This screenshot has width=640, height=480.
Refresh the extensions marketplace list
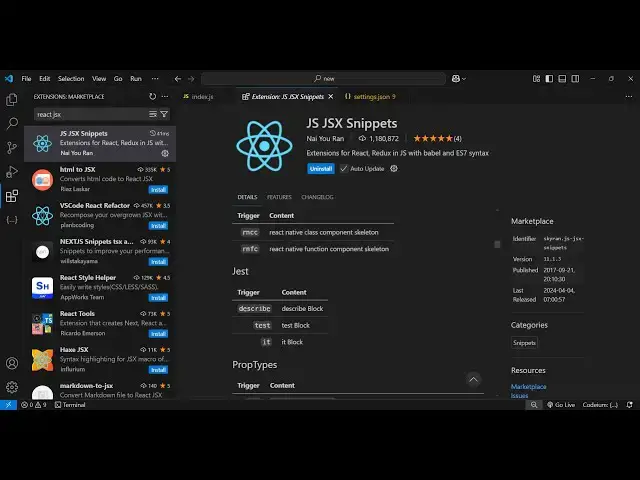point(152,96)
